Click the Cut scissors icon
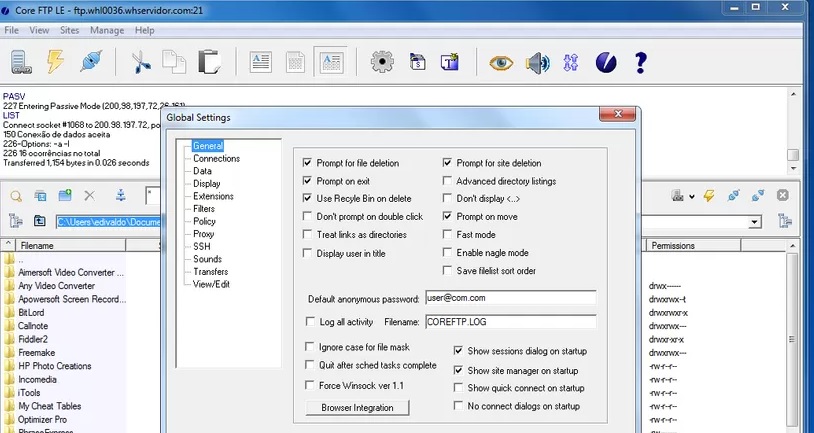The height and width of the screenshot is (433, 814). tap(141, 62)
